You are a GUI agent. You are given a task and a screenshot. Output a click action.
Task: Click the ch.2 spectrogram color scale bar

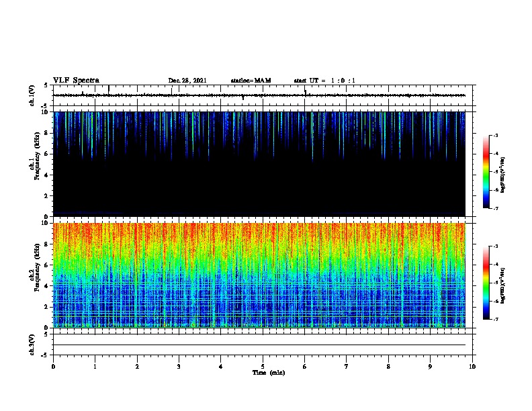(x=486, y=283)
